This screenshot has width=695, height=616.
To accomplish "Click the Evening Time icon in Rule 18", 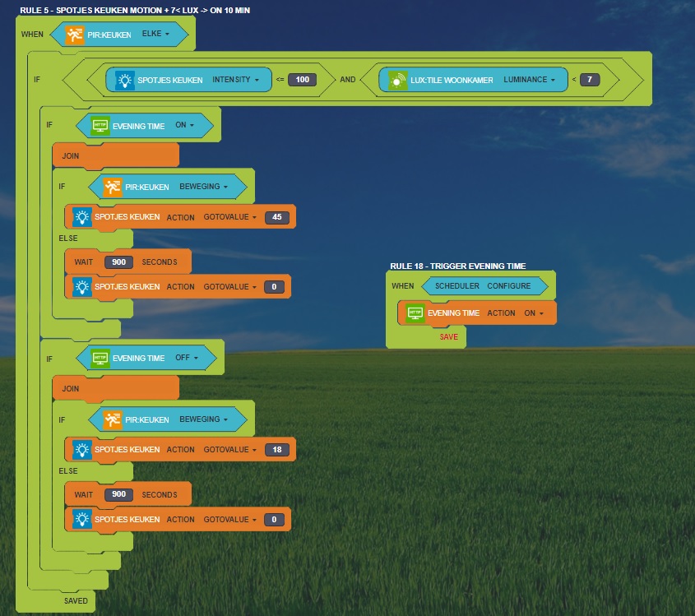I will click(x=415, y=313).
